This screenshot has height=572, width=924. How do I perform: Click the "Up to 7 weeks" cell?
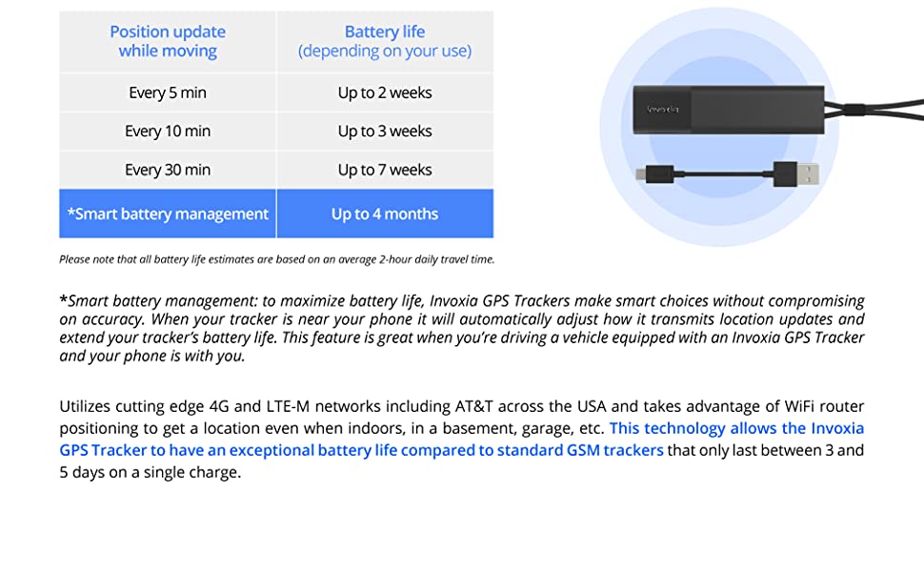coord(385,170)
